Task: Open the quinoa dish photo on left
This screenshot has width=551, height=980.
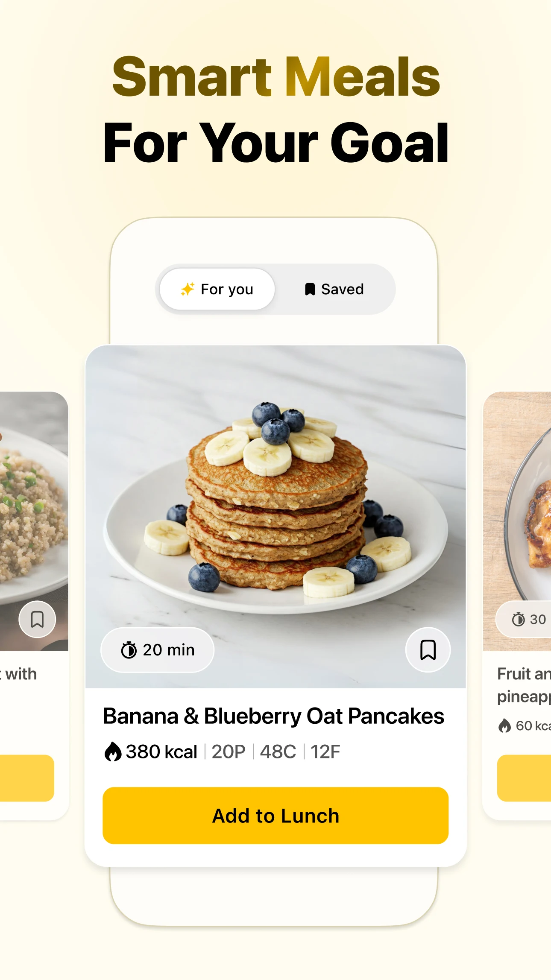Action: [x=34, y=521]
